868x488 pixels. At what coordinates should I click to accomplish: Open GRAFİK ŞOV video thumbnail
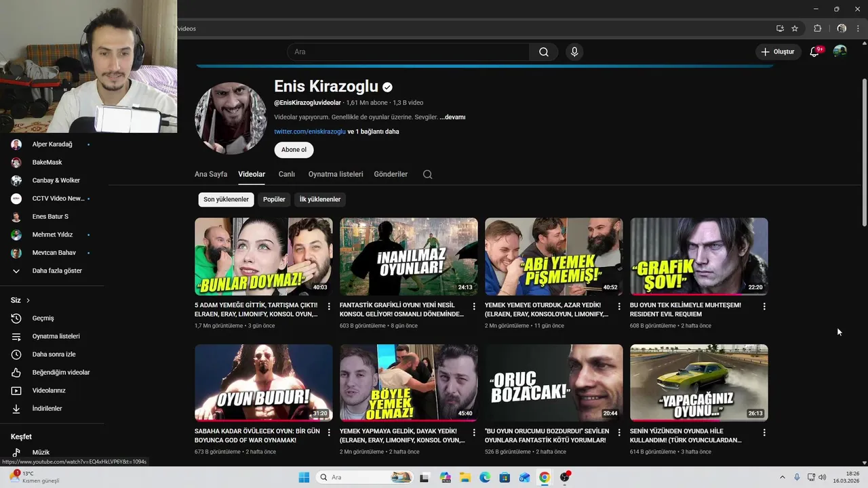tap(699, 256)
